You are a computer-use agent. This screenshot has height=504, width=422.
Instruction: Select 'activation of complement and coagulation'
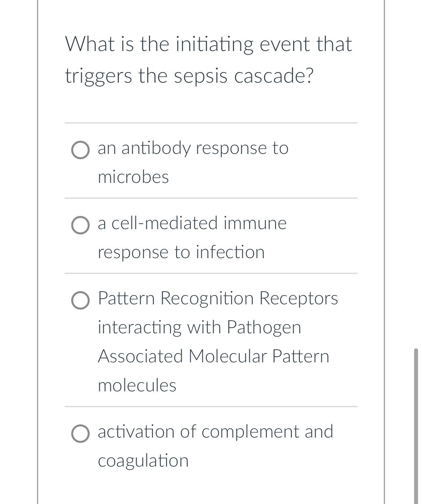tap(80, 434)
